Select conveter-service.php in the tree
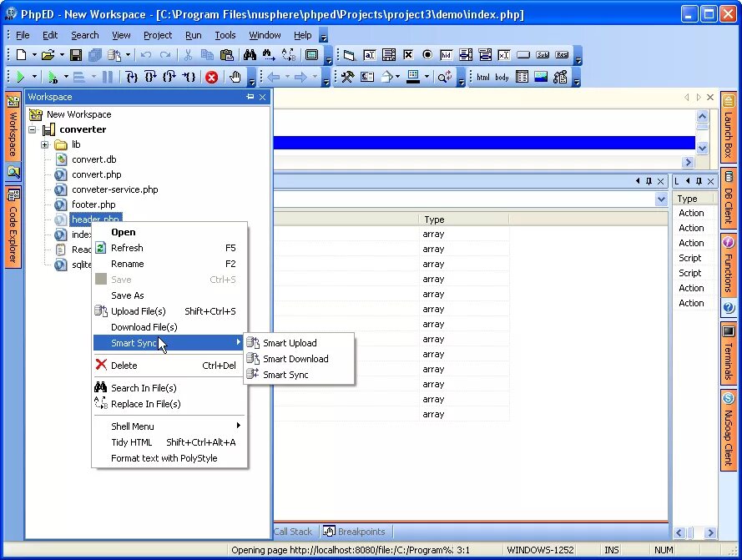 click(x=115, y=189)
